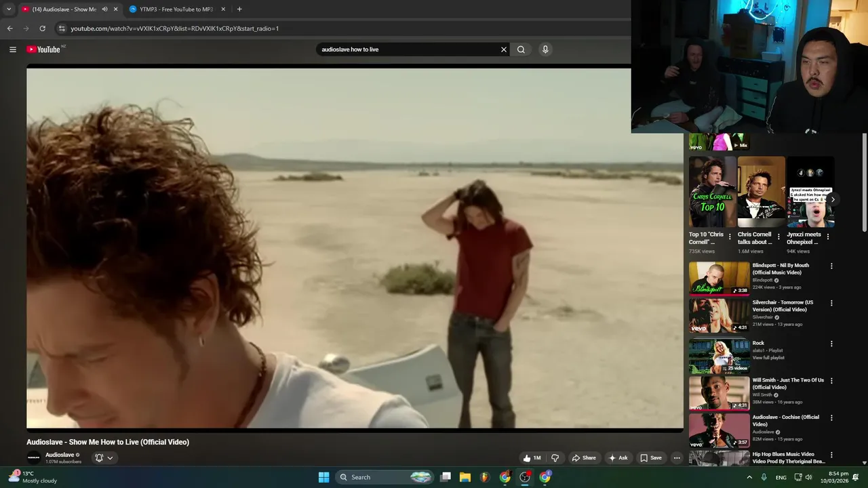This screenshot has height=488, width=868.
Task: Open the Rock playlist thumbnail
Action: tap(719, 356)
